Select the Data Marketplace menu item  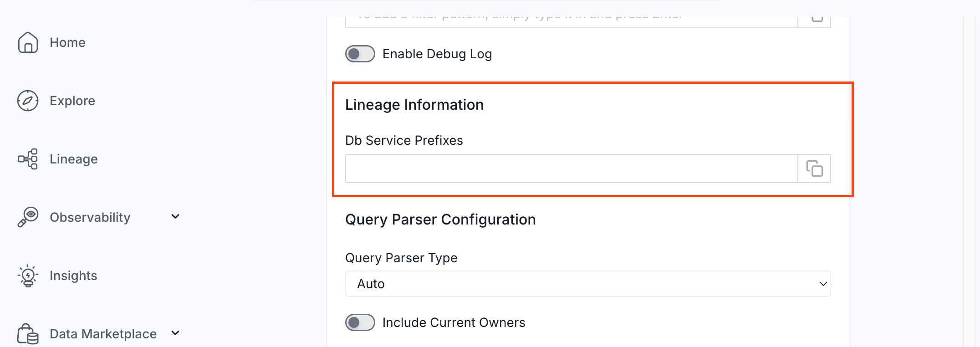[x=103, y=334]
